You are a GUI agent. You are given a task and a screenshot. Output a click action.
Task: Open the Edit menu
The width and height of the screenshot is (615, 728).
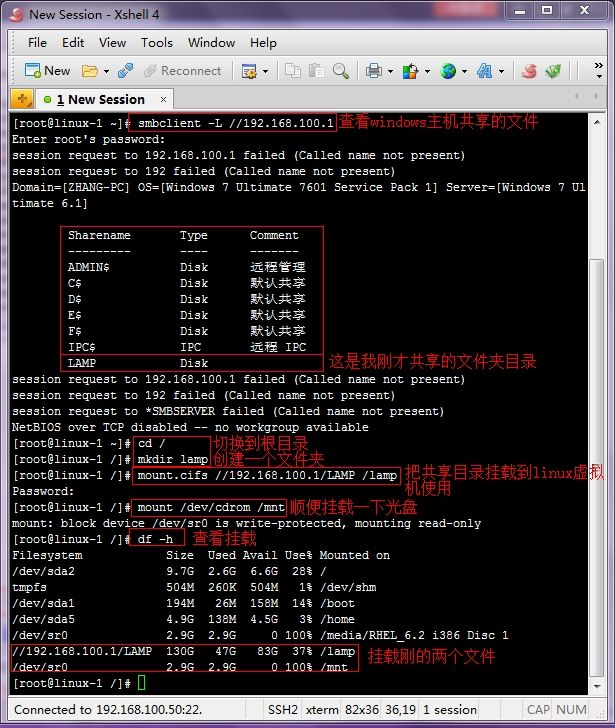pos(73,43)
